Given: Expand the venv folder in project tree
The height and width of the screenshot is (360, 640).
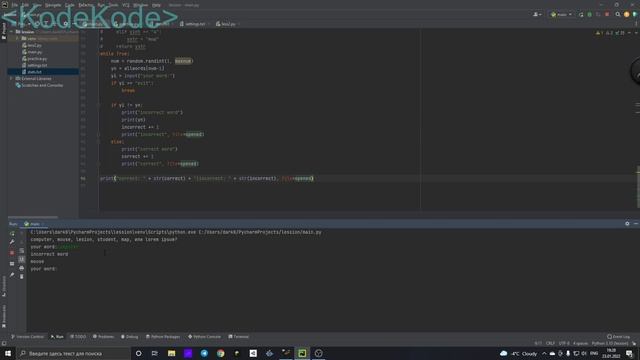Looking at the screenshot, I should point(17,38).
